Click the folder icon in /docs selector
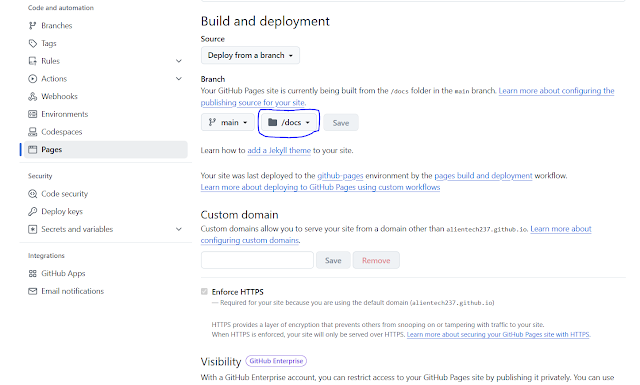 tap(273, 122)
